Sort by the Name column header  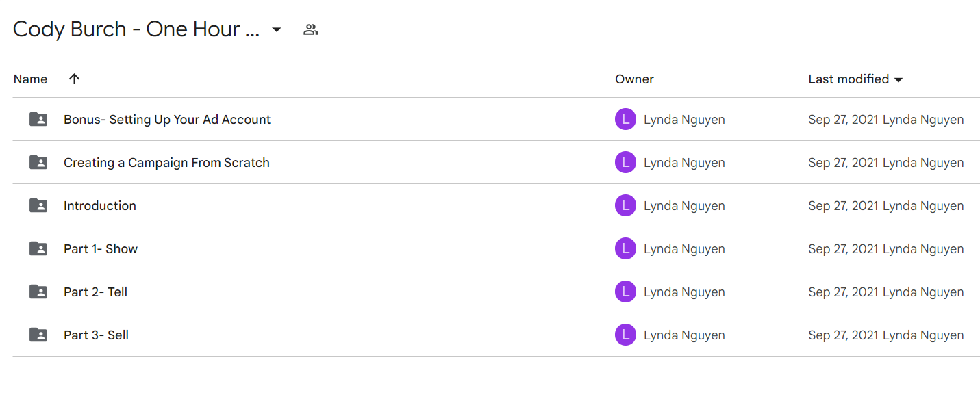[30, 79]
